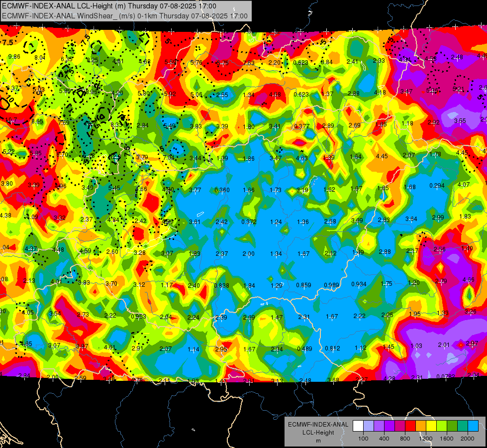Click the 7.04 wind shear value
This screenshot has width=487, height=448.
(x=169, y=158)
